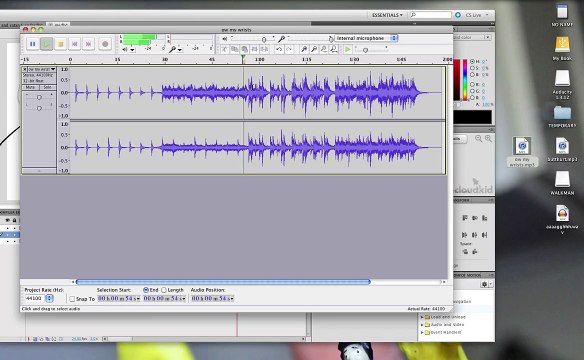
Task: Open the track name dropdown menu
Action: [42, 69]
